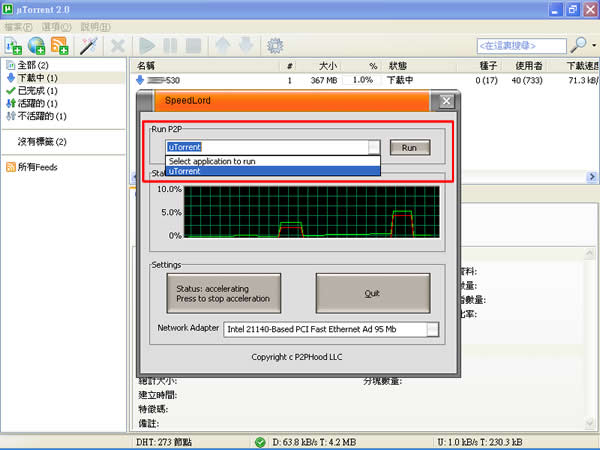Click the Move Down Queue arrow icon

point(246,46)
